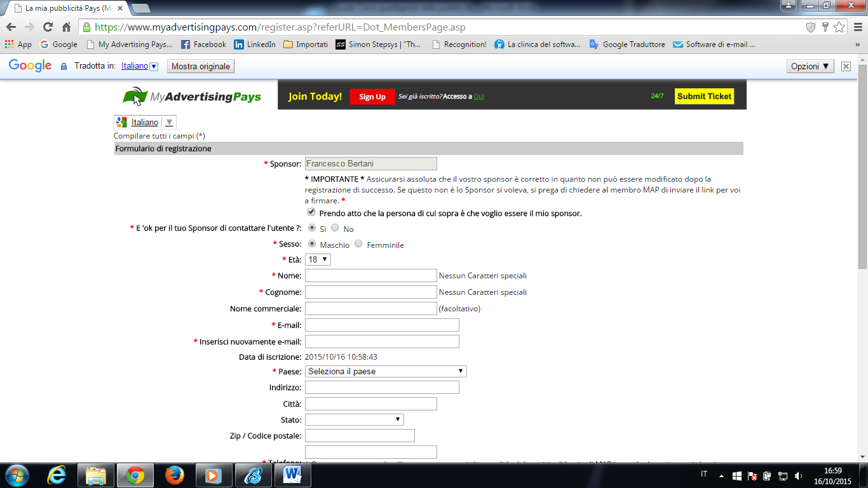Open the Simon Stepsys bookmark
Image resolution: width=868 pixels, height=488 pixels.
[x=378, y=44]
